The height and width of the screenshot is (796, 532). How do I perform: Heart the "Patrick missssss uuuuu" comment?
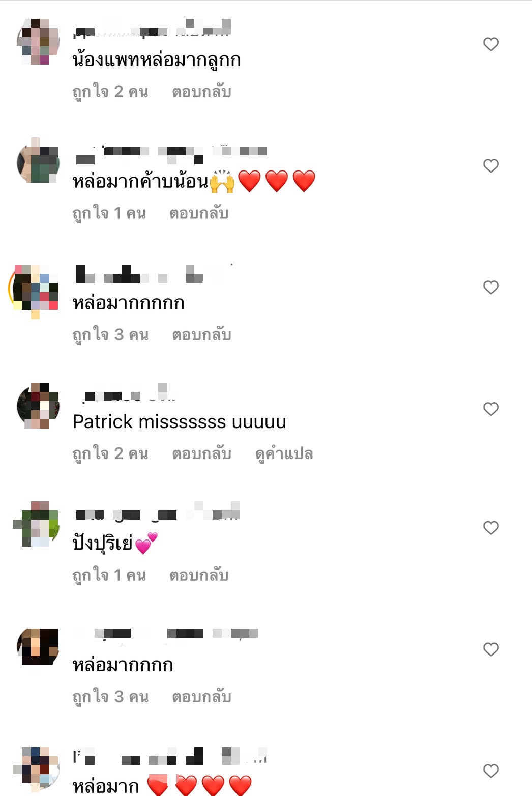(x=491, y=409)
